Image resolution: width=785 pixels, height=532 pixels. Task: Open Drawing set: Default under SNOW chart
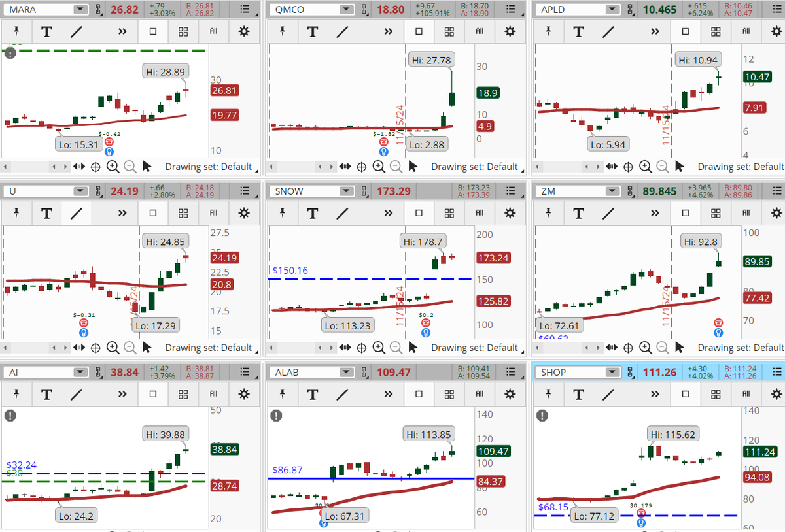tap(474, 348)
